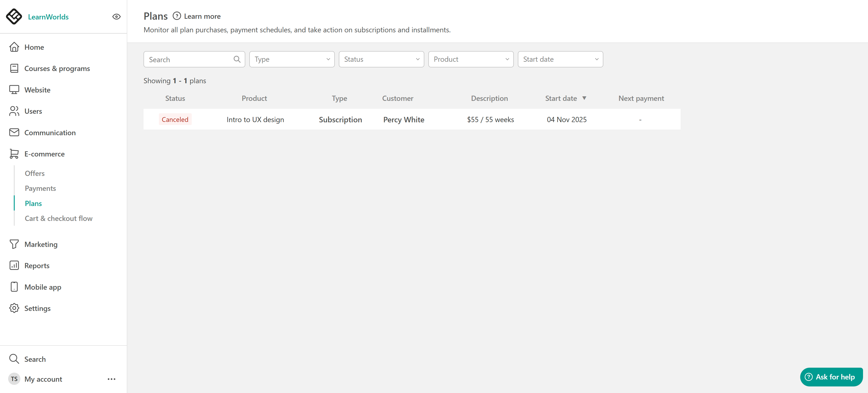Image resolution: width=868 pixels, height=393 pixels.
Task: Click the LearnWorlds logo icon
Action: click(14, 17)
